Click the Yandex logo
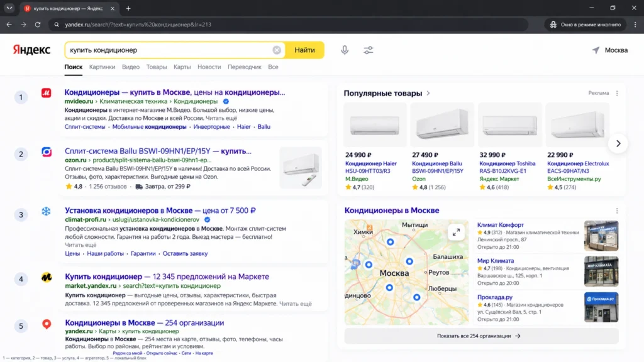The height and width of the screenshot is (362, 644). (x=31, y=50)
